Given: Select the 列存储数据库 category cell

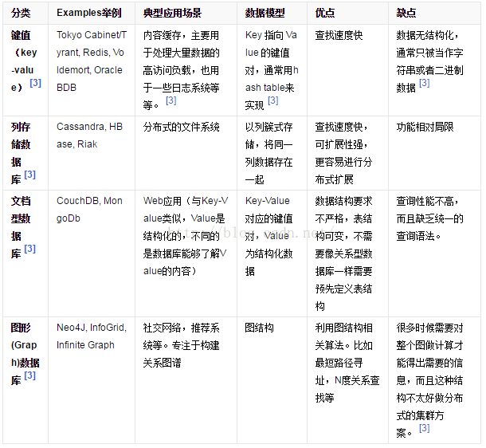Looking at the screenshot, I should (x=25, y=153).
